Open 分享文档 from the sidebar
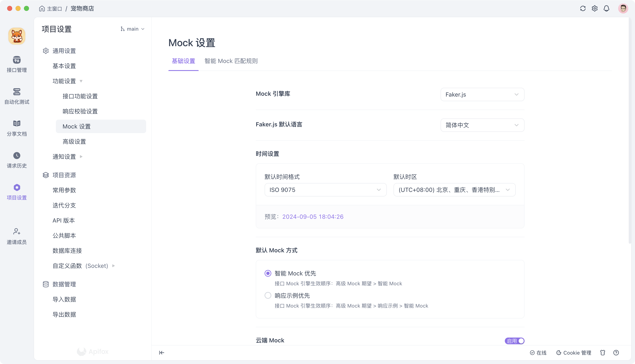635x364 pixels. coord(17,127)
